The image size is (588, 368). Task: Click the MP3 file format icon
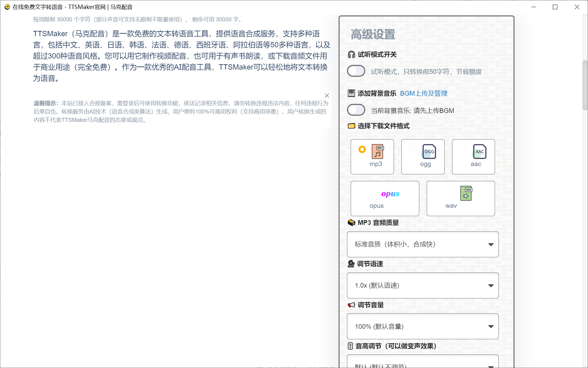pyautogui.click(x=378, y=152)
